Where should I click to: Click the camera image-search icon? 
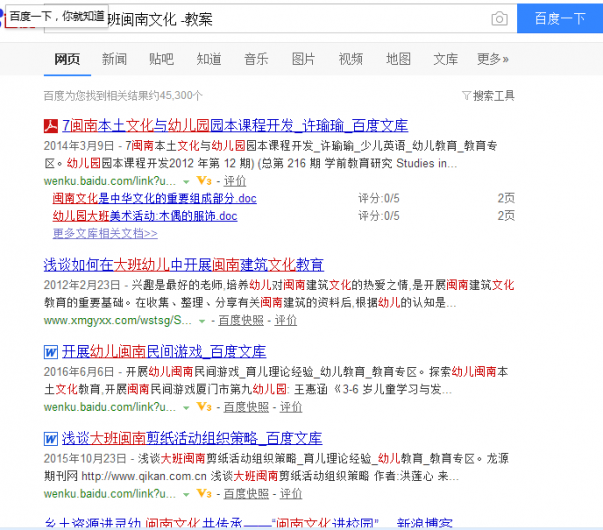coord(499,18)
